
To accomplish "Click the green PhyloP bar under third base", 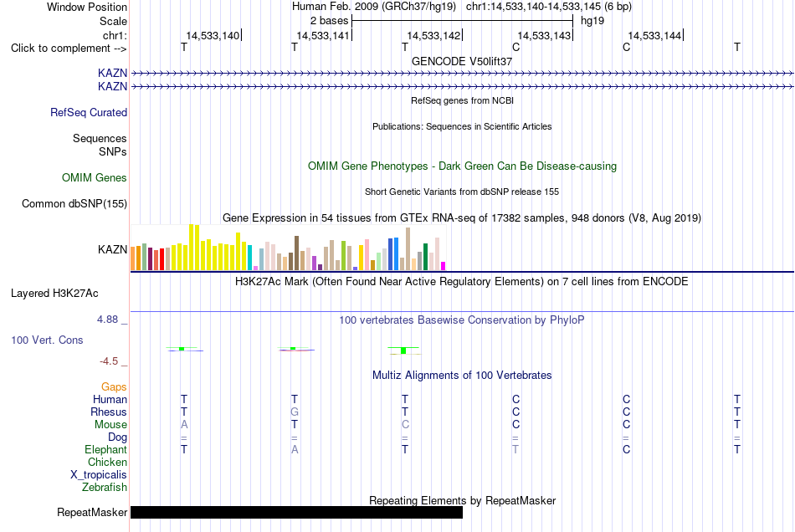I will click(403, 350).
